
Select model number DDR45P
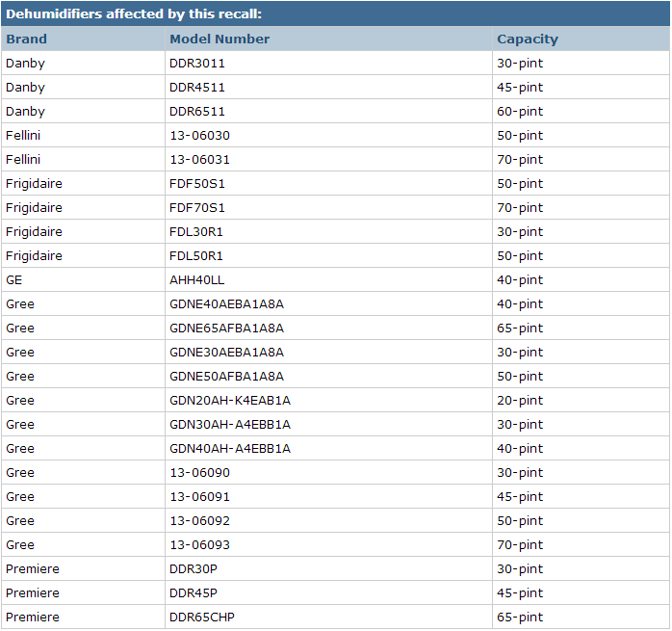[x=194, y=592]
